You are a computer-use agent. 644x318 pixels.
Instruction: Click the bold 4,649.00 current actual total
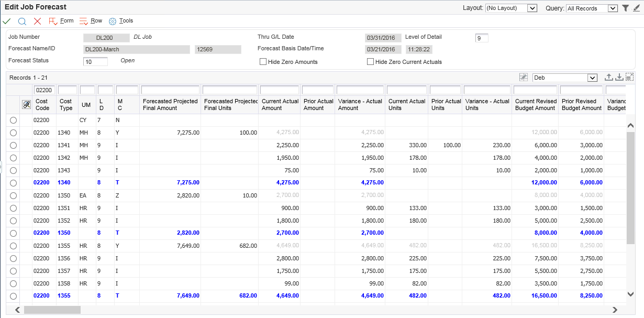(x=280, y=296)
